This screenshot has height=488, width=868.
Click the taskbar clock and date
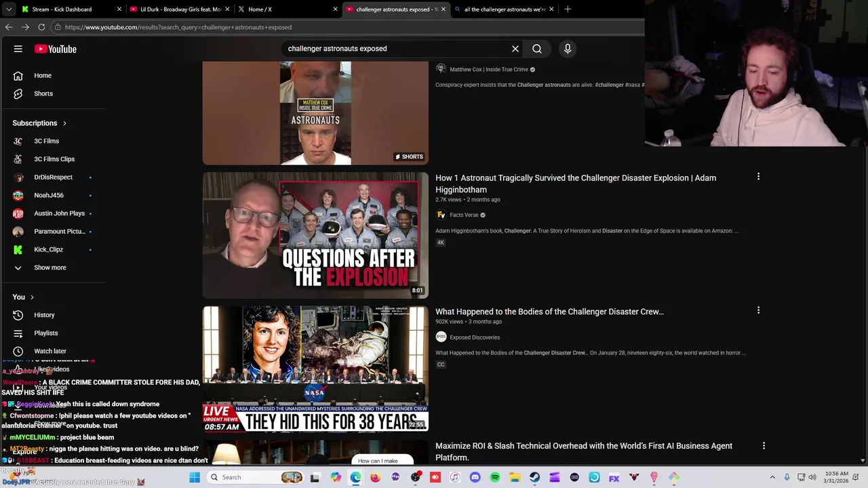(x=836, y=477)
